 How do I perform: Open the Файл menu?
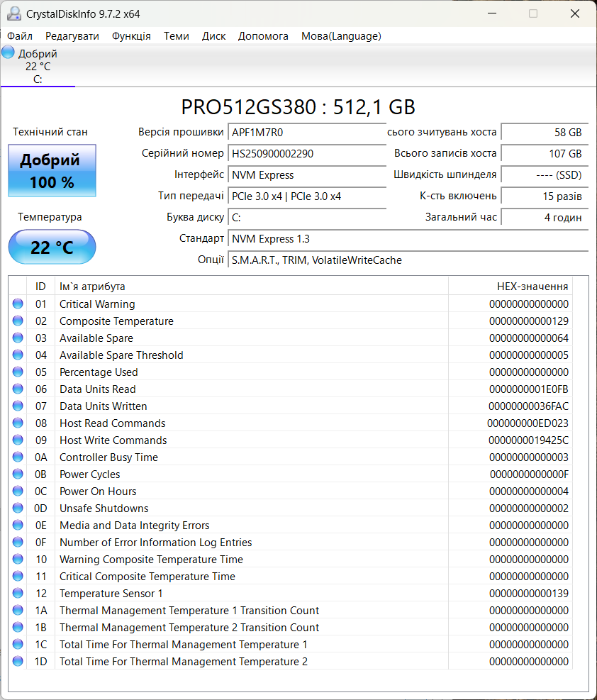pos(20,36)
